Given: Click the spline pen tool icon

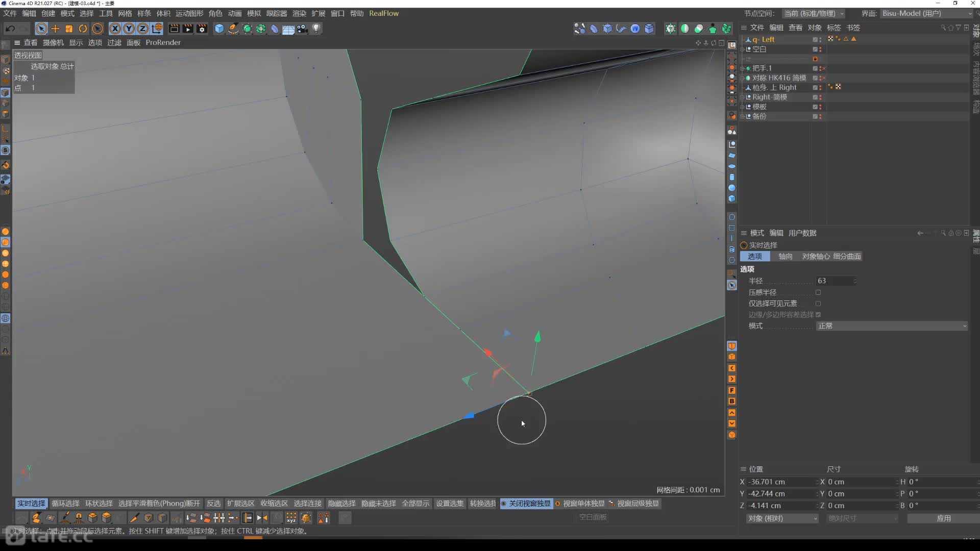Looking at the screenshot, I should (x=233, y=29).
